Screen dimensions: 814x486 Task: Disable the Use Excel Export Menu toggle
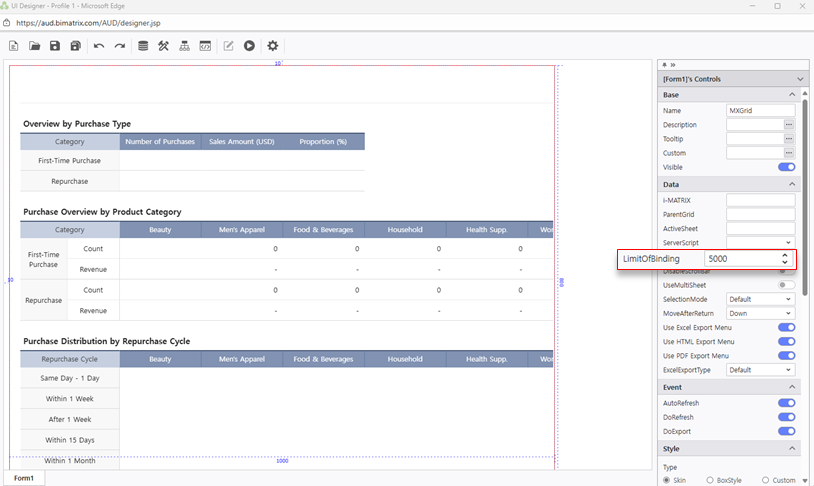pyautogui.click(x=786, y=327)
